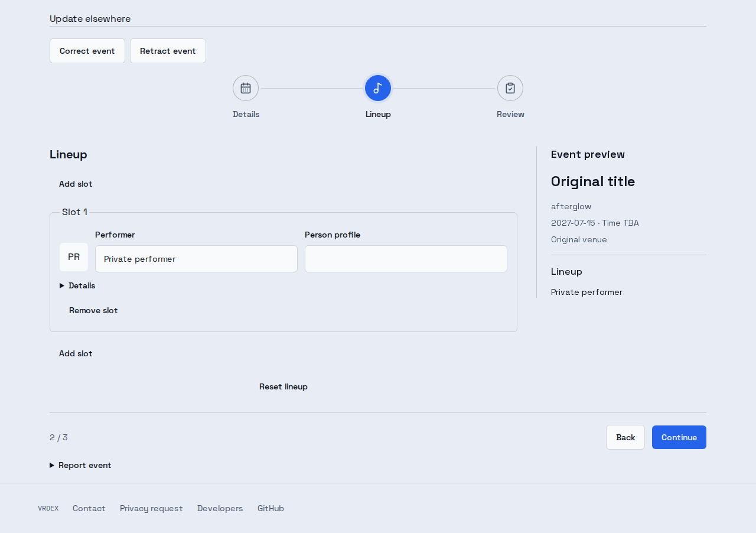
Task: Go to the Details step calendar icon
Action: click(246, 88)
